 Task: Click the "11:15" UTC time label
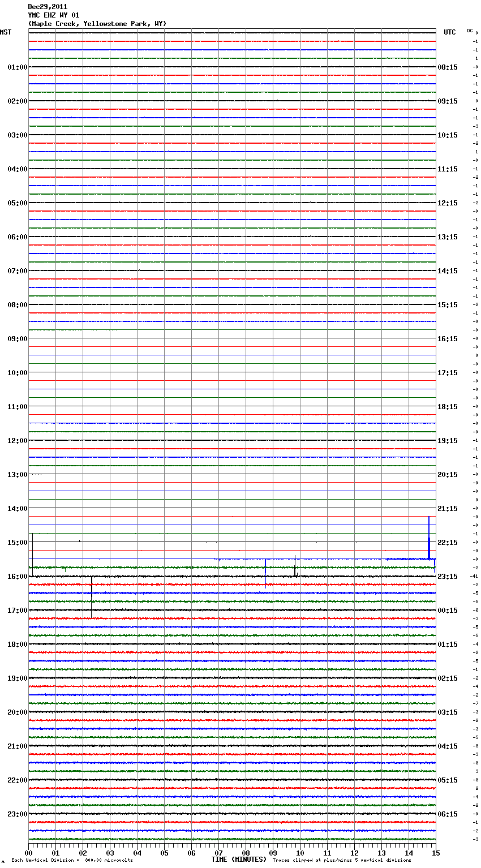(448, 169)
